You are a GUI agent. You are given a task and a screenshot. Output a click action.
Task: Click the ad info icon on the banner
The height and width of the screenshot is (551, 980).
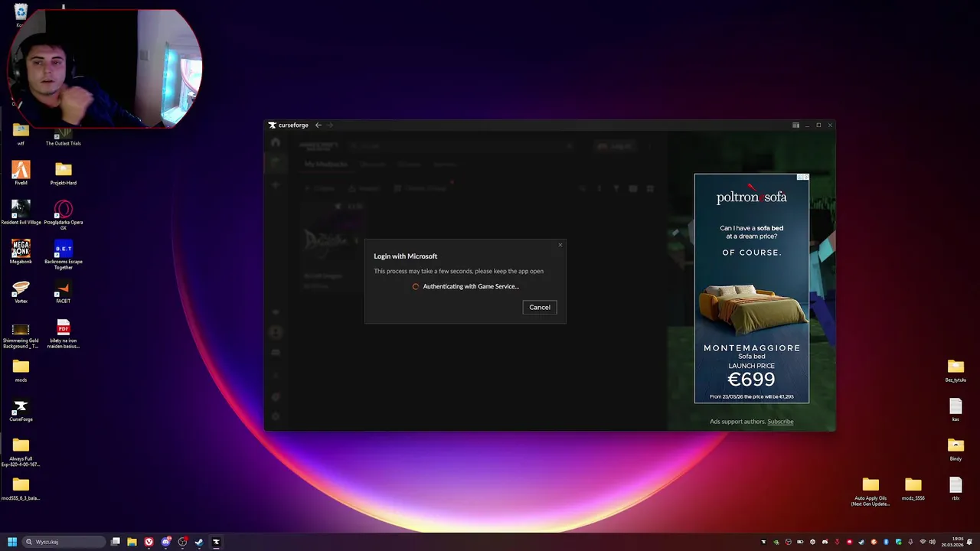click(x=800, y=177)
